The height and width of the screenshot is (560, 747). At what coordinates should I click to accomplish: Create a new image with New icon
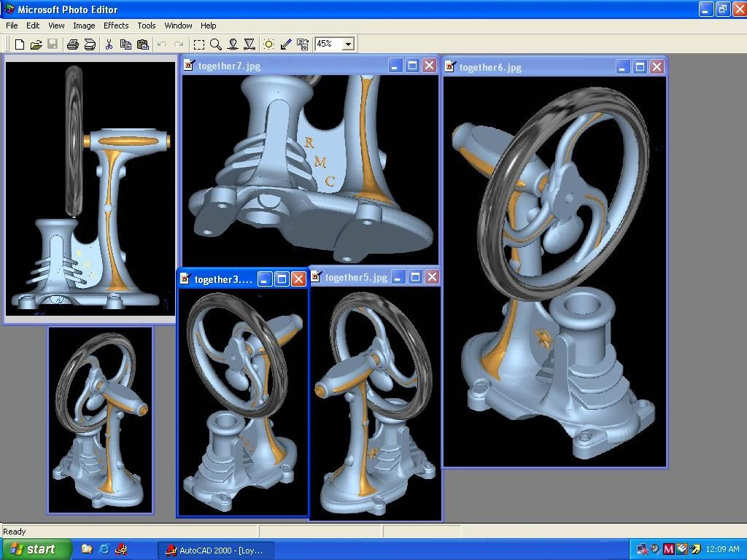[20, 44]
